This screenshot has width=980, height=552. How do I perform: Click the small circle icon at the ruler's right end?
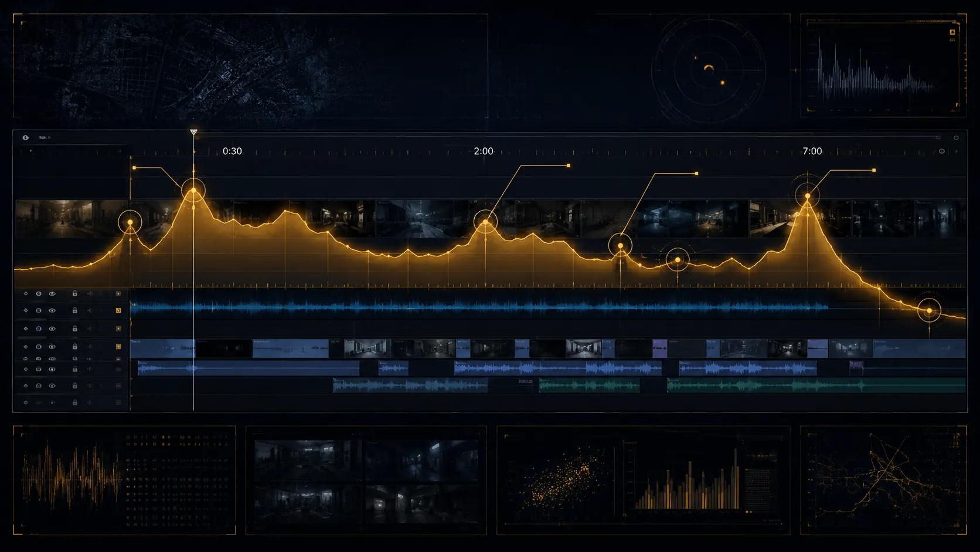click(942, 151)
